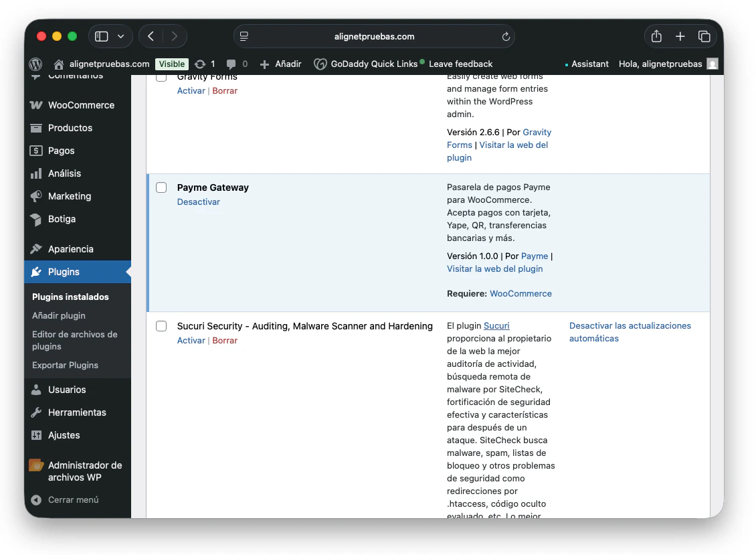
Task: Reload the page with refresh icon
Action: coord(506,37)
